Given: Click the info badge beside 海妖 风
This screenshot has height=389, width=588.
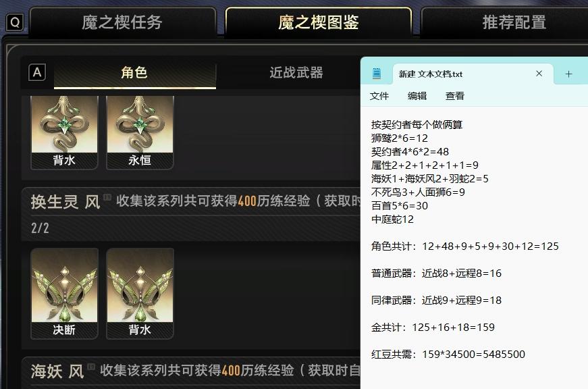Looking at the screenshot, I should pyautogui.click(x=91, y=367).
